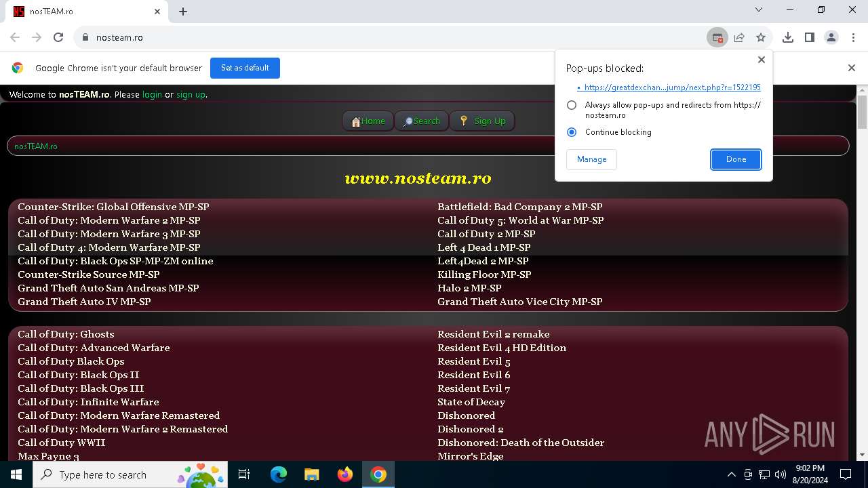Open Grand Theft Auto San Andreas MP-SP

click(108, 288)
